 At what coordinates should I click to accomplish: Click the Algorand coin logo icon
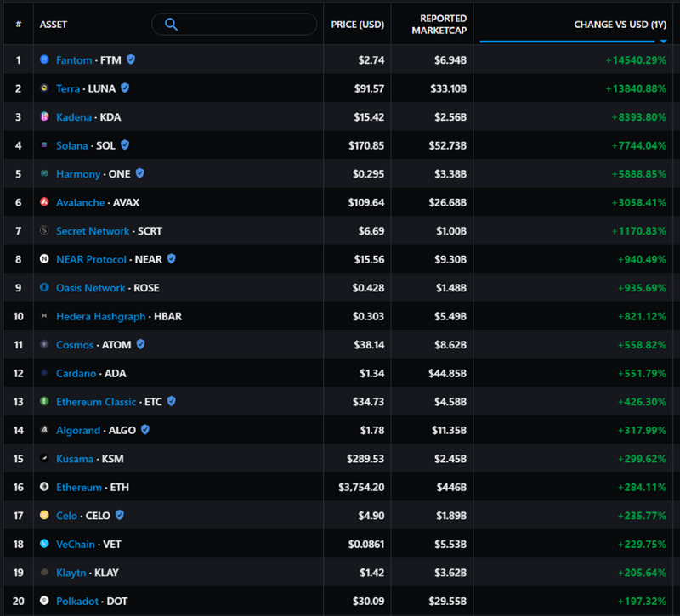click(44, 430)
